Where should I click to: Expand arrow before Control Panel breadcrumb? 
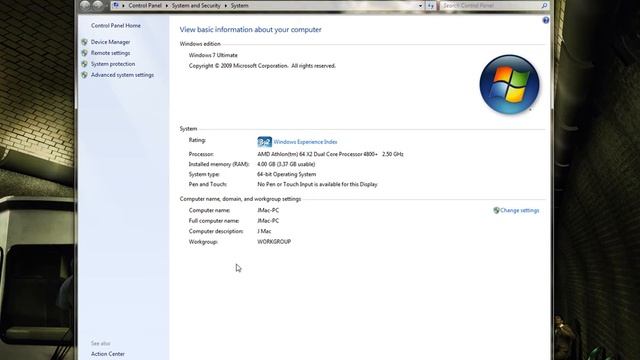click(124, 6)
